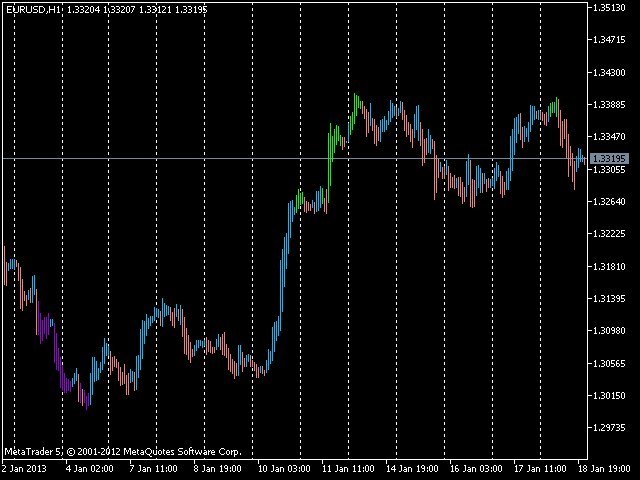Click the 10 Jan 03:00 time label
Screen dimensions: 640x480
point(284,469)
